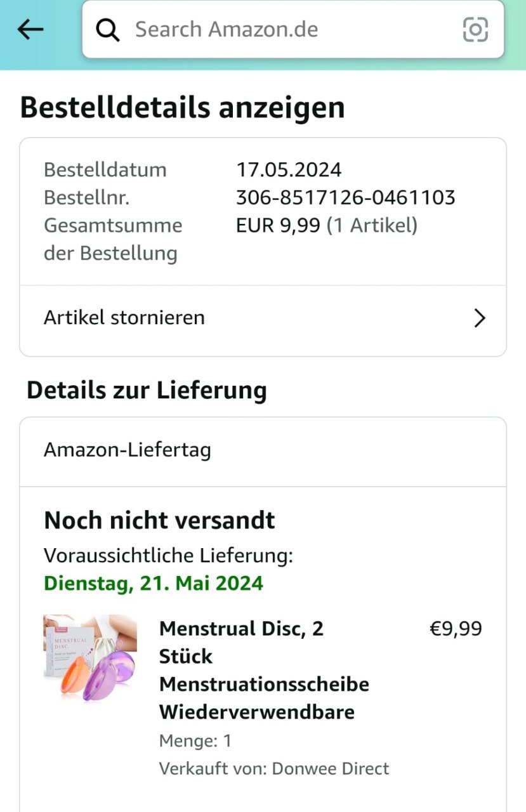Open the Menstrual Disc product title link
This screenshot has height=812, width=526.
click(x=264, y=670)
